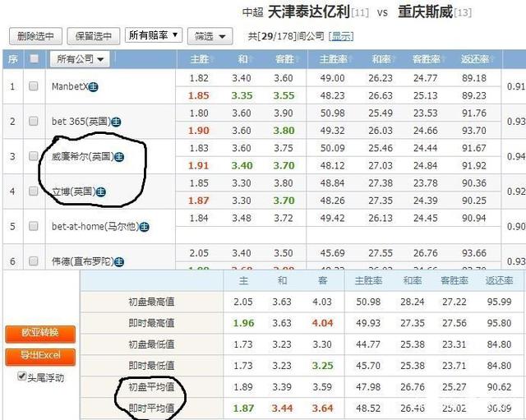Sort by 客胜 column header
The width and height of the screenshot is (526, 420).
(284, 59)
